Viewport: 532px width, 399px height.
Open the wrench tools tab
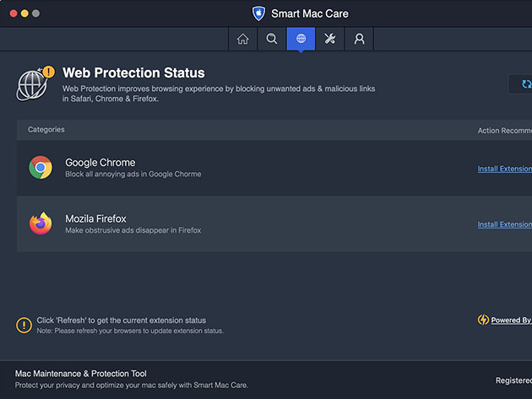point(330,39)
